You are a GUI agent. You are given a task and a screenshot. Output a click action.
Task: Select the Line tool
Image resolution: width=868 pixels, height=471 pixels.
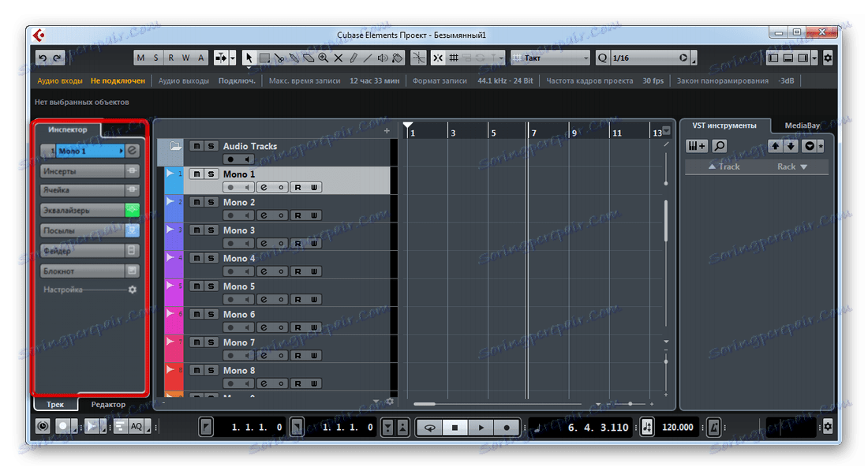click(x=368, y=58)
